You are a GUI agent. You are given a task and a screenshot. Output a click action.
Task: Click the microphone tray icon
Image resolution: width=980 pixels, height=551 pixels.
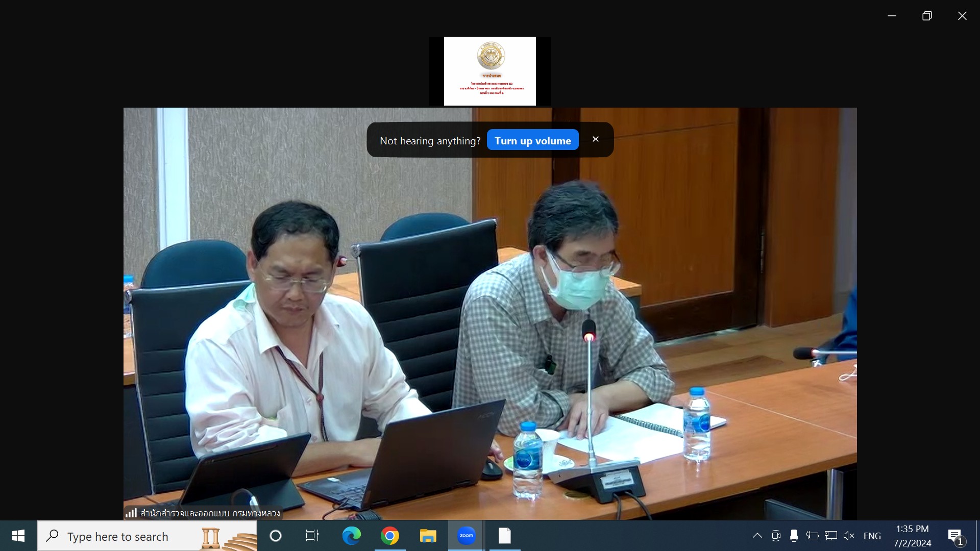pos(794,536)
